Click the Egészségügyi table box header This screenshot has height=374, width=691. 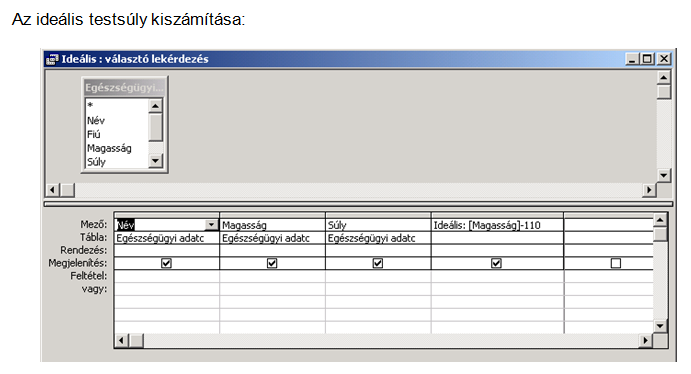(124, 87)
